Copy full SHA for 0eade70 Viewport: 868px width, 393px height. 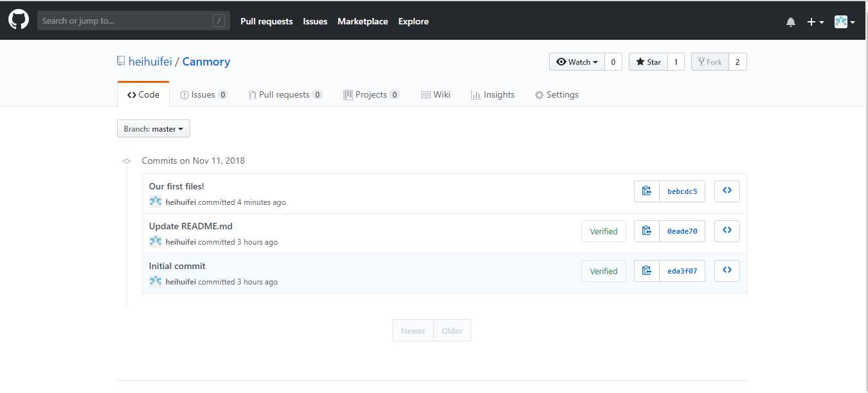pyautogui.click(x=647, y=231)
